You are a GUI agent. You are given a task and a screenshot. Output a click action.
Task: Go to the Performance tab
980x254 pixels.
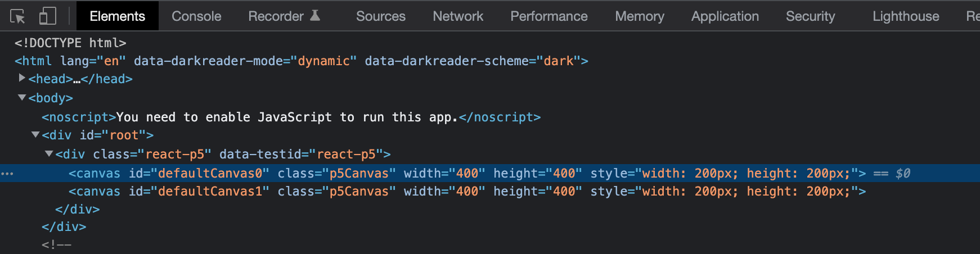coord(549,16)
